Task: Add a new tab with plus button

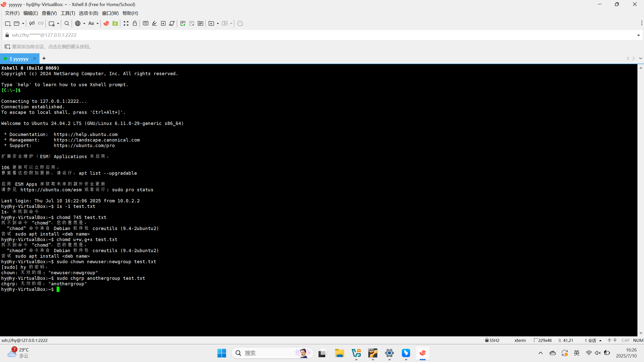Action: point(44,58)
